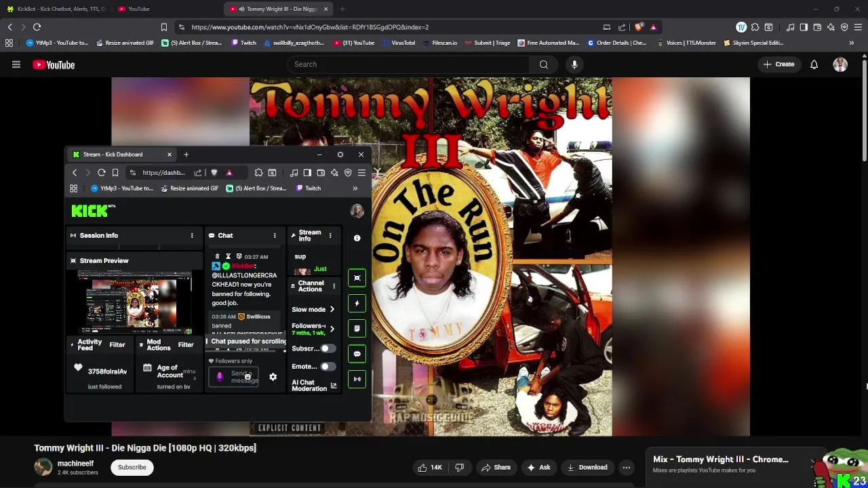Select the Tommy Wright III tab

[x=277, y=9]
